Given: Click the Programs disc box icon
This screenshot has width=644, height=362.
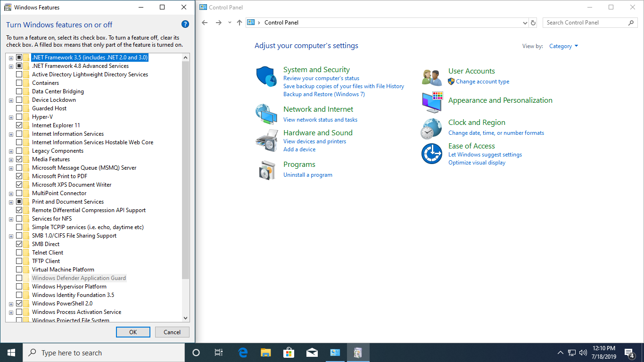Looking at the screenshot, I should 267,170.
